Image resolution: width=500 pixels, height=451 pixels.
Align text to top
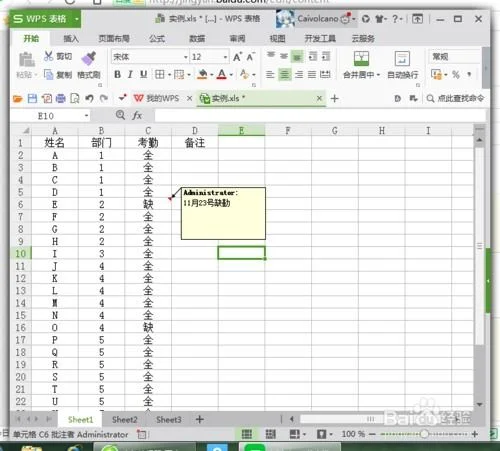click(x=271, y=56)
